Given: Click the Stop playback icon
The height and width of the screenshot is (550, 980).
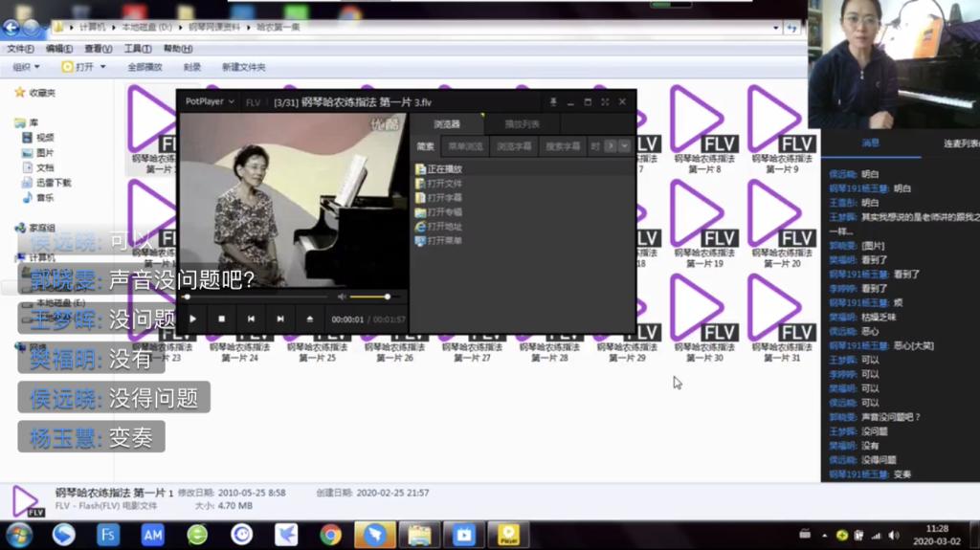Looking at the screenshot, I should pyautogui.click(x=222, y=319).
